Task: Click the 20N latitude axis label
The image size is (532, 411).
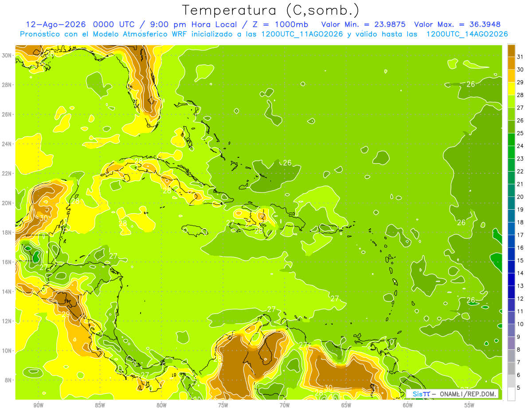Action: pyautogui.click(x=7, y=203)
